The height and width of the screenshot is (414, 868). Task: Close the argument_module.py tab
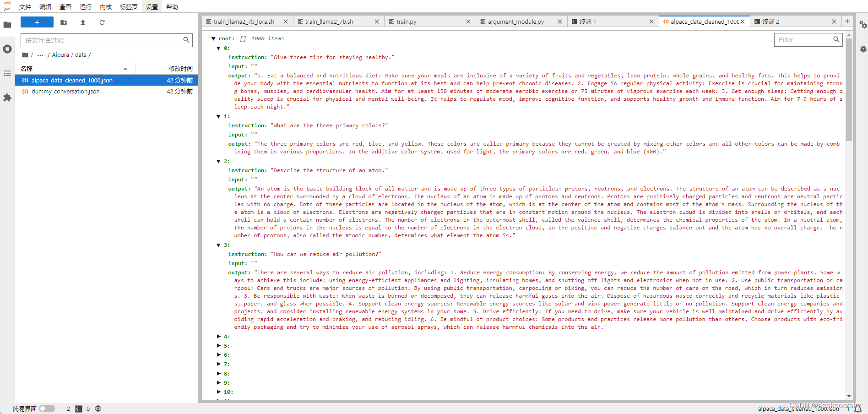560,22
